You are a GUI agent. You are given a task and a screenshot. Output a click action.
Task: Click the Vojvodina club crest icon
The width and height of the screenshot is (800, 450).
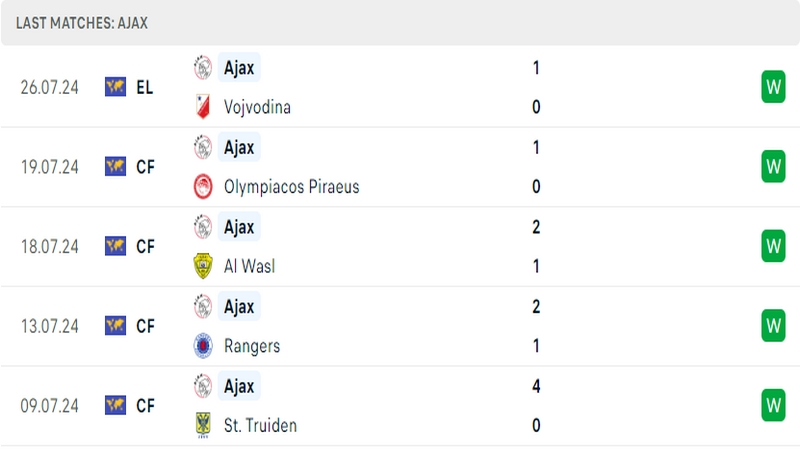[x=203, y=107]
